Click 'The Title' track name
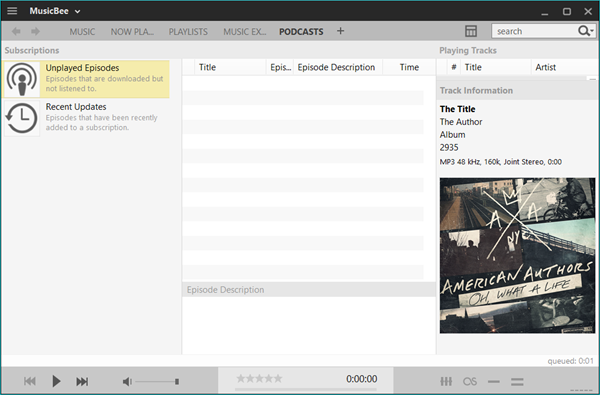 click(x=457, y=109)
